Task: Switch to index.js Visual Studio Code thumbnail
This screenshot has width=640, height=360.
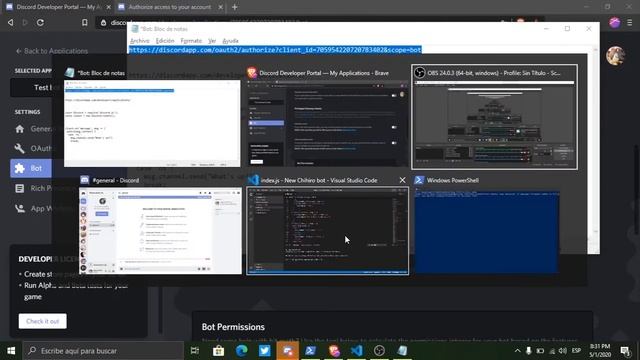Action: click(x=327, y=231)
